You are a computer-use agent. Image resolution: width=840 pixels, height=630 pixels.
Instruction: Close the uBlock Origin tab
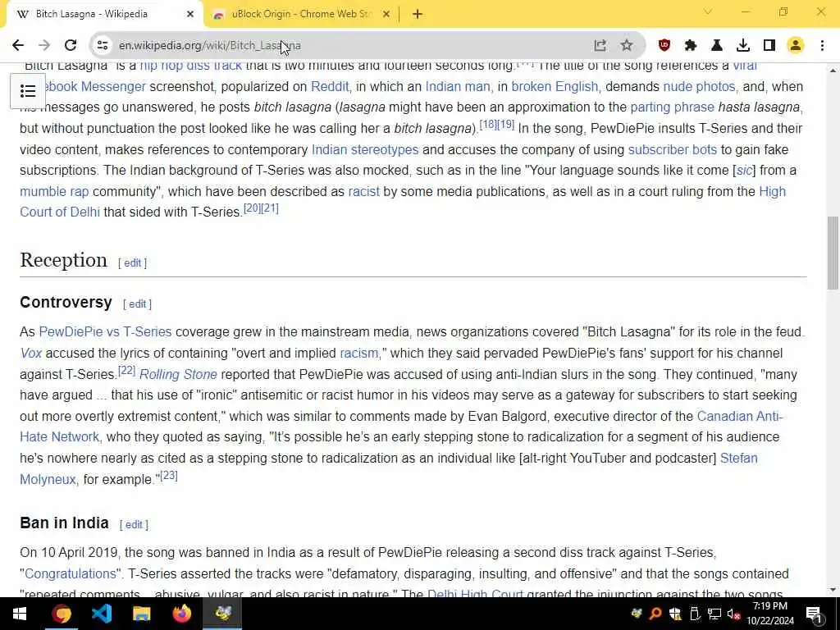pos(386,14)
